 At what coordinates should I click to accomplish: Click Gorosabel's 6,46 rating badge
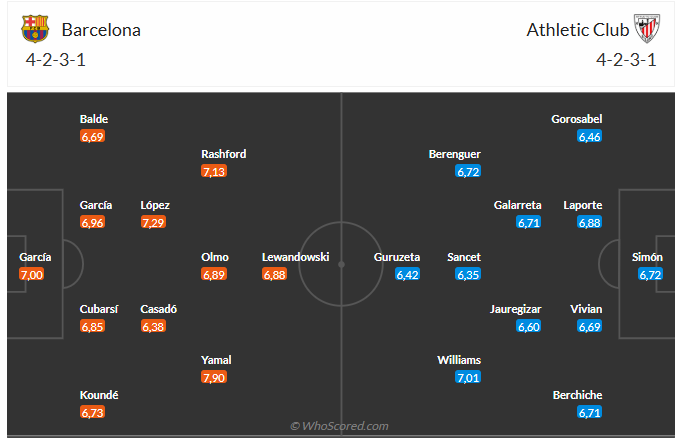pos(589,136)
